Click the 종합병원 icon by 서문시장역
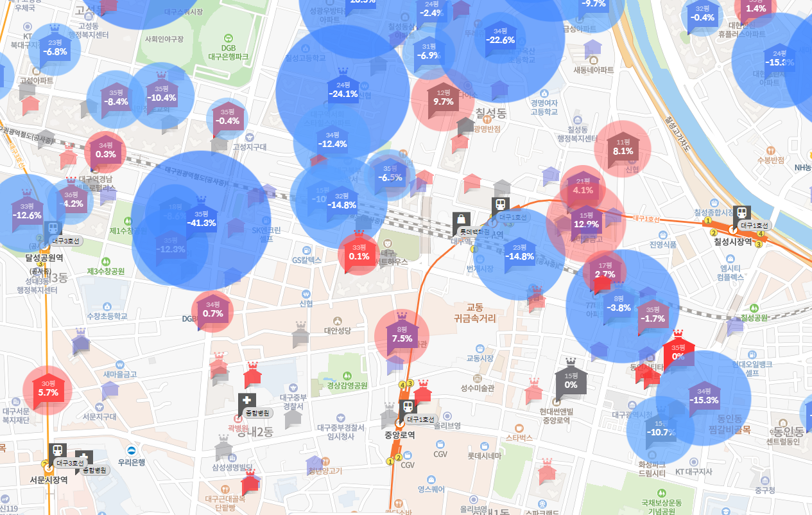 [83, 458]
